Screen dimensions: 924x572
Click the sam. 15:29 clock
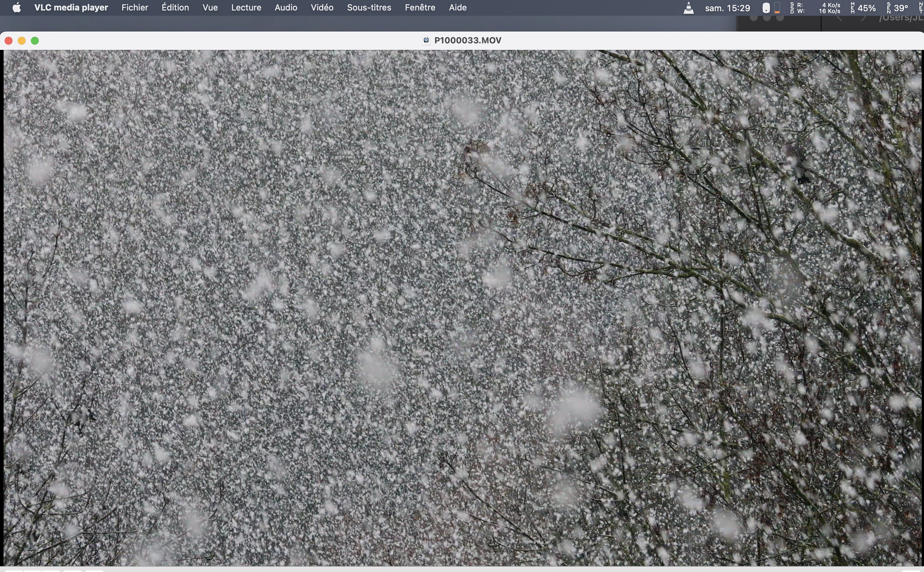727,8
